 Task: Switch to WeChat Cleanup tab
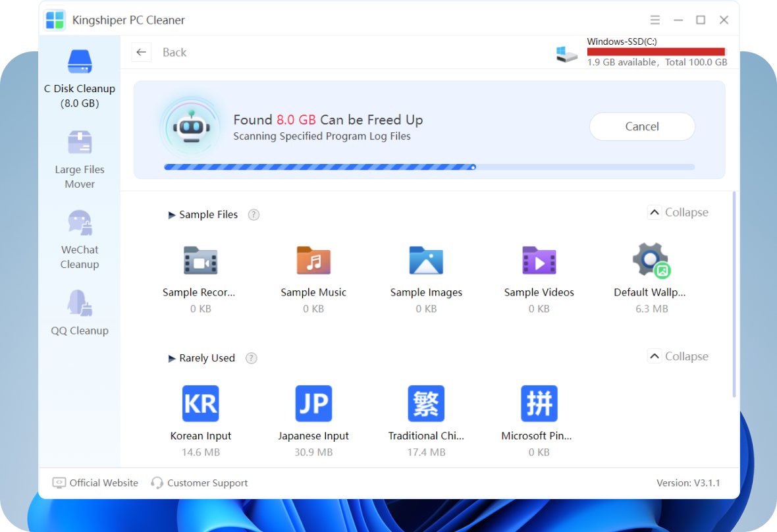tap(80, 240)
